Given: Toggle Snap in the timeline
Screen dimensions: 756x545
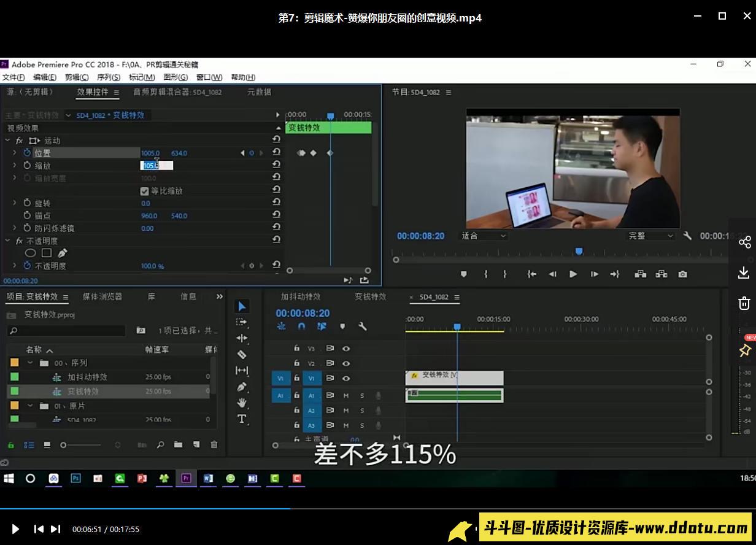Looking at the screenshot, I should tap(301, 327).
